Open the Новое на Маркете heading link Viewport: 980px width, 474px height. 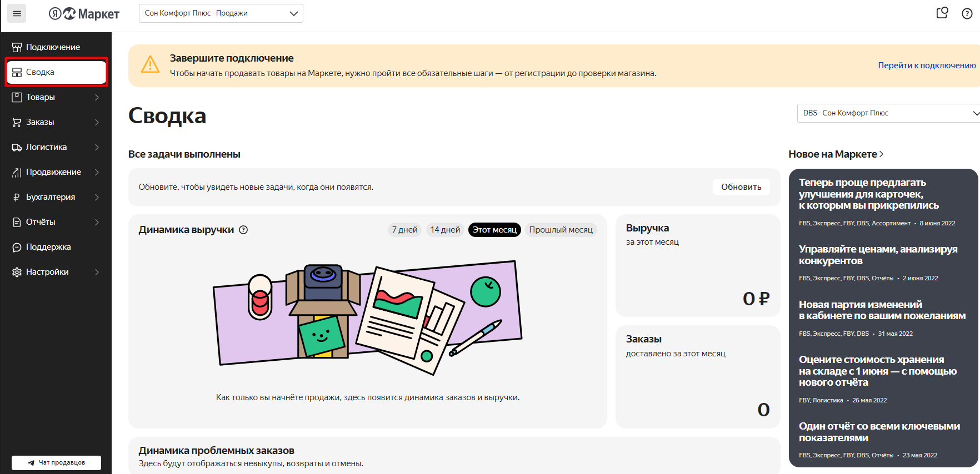[x=836, y=154]
